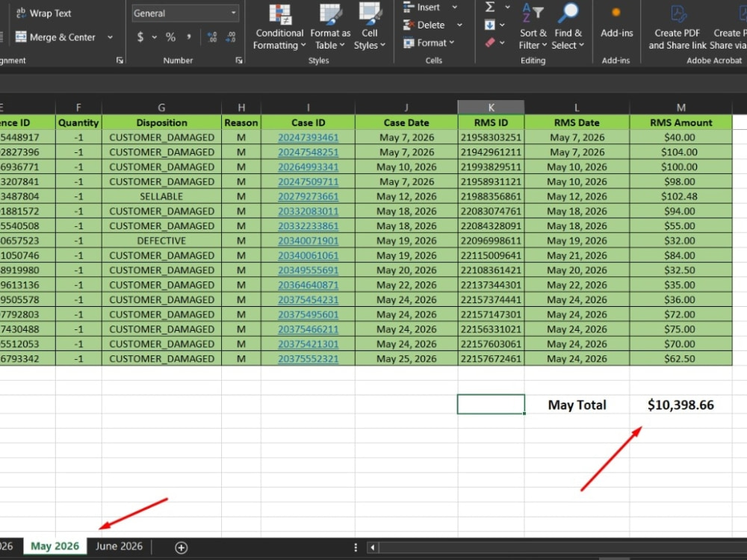Image resolution: width=747 pixels, height=560 pixels.
Task: Open Case ID link 20279273661
Action: 309,196
